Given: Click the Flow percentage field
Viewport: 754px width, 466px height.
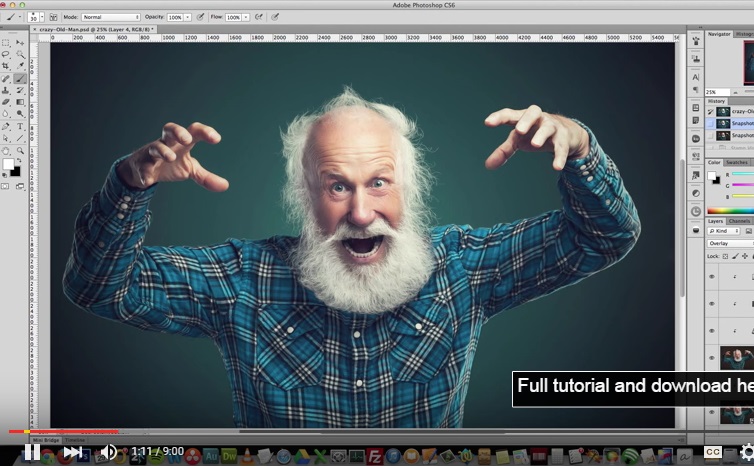Looking at the screenshot, I should pos(234,17).
